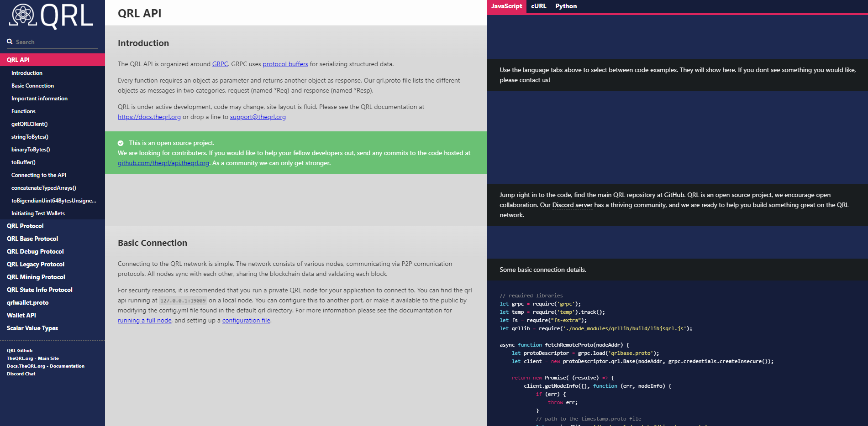Switch to the Python tab
Viewport: 868px width, 426px height.
[566, 6]
